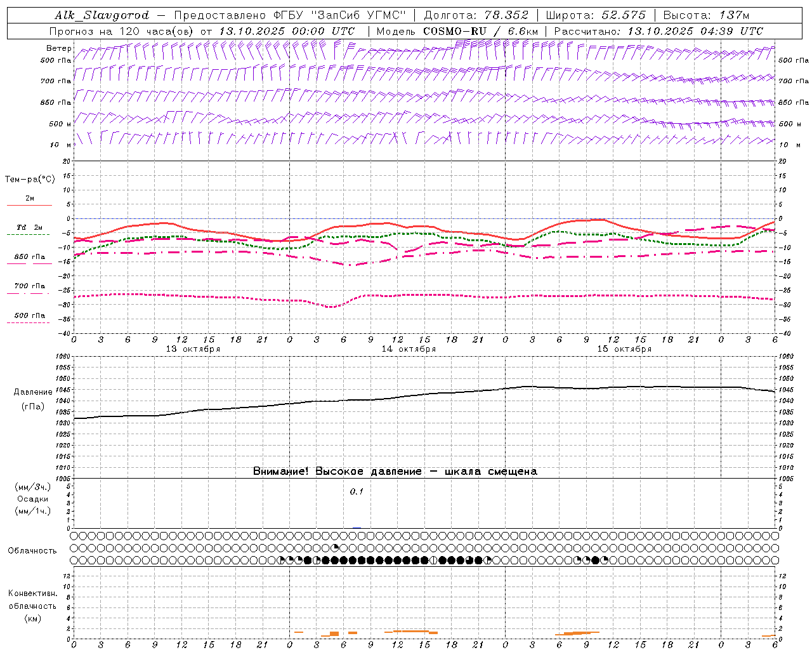
Task: Select the text Предоставлено ФГБУ "ЗапСиб УГМС"
Action: click(x=289, y=15)
